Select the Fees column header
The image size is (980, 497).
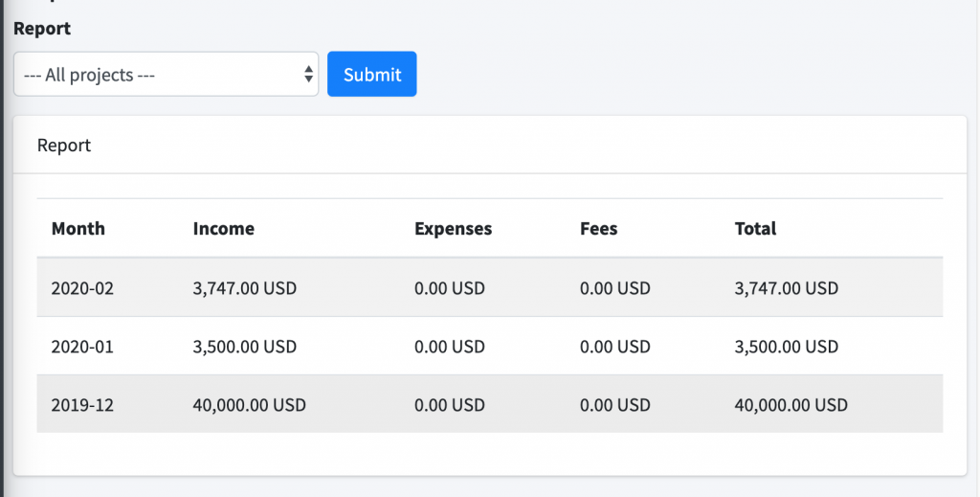[x=598, y=229]
